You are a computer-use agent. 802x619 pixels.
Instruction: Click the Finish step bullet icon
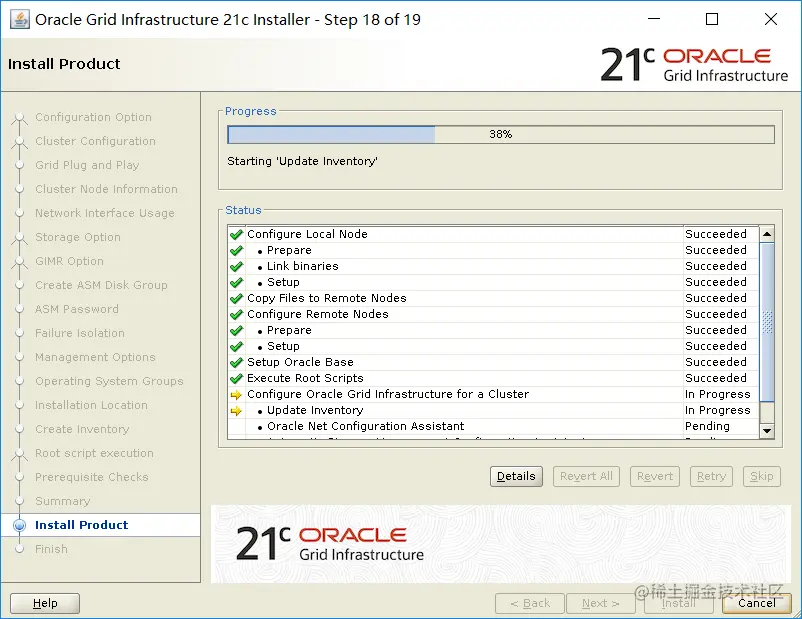pos(19,549)
